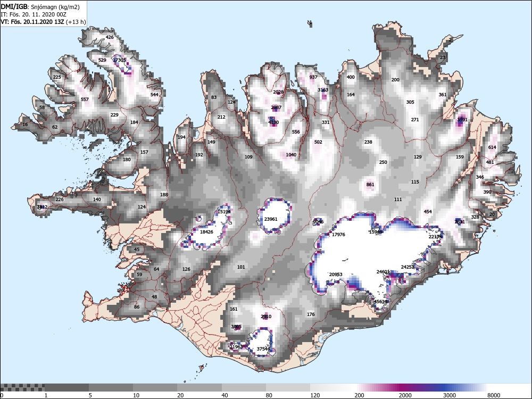Click the legend label '120'
The image size is (532, 399).
[315, 395]
